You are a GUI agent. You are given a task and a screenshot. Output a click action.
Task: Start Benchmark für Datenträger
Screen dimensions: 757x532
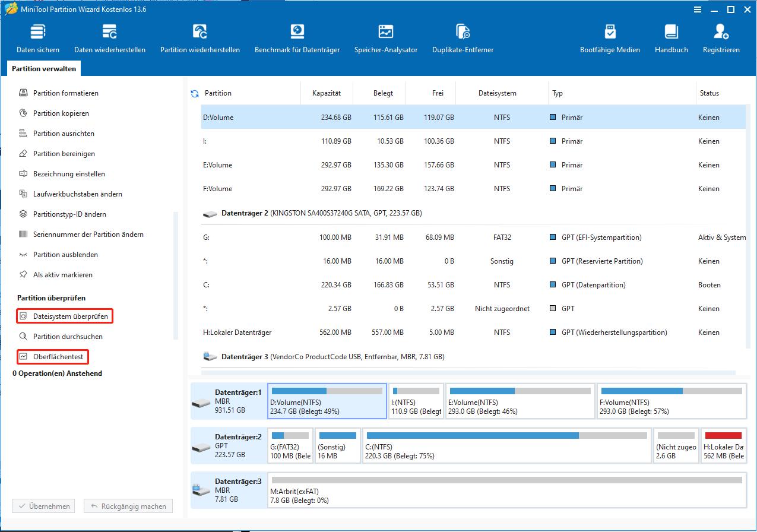(x=297, y=39)
